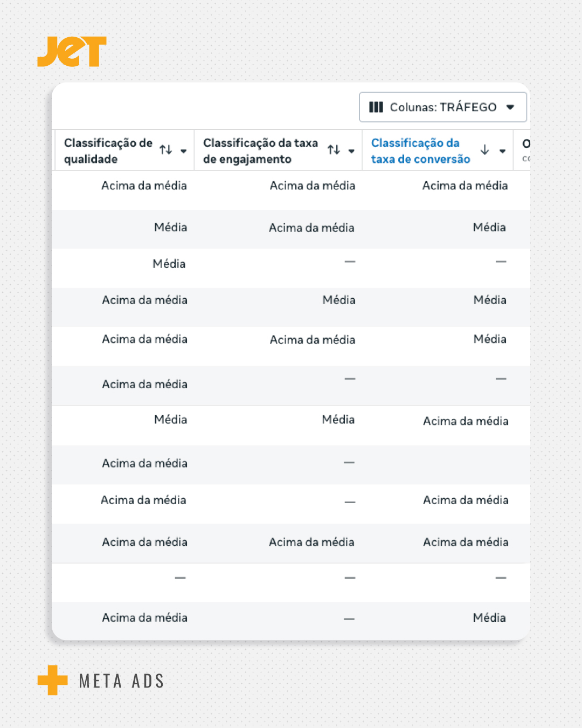Screen dimensions: 582x728
Task: Click the partially visible column header at right edge
Action: click(x=525, y=150)
